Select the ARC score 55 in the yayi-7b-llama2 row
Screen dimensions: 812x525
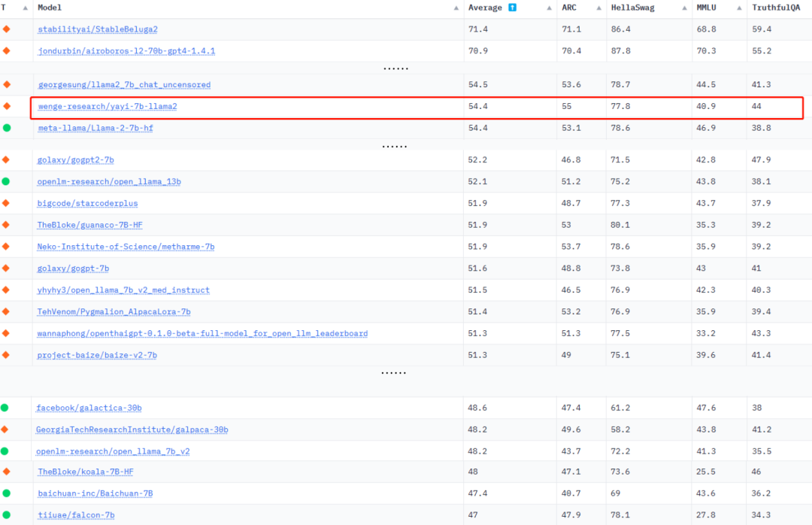tap(567, 107)
